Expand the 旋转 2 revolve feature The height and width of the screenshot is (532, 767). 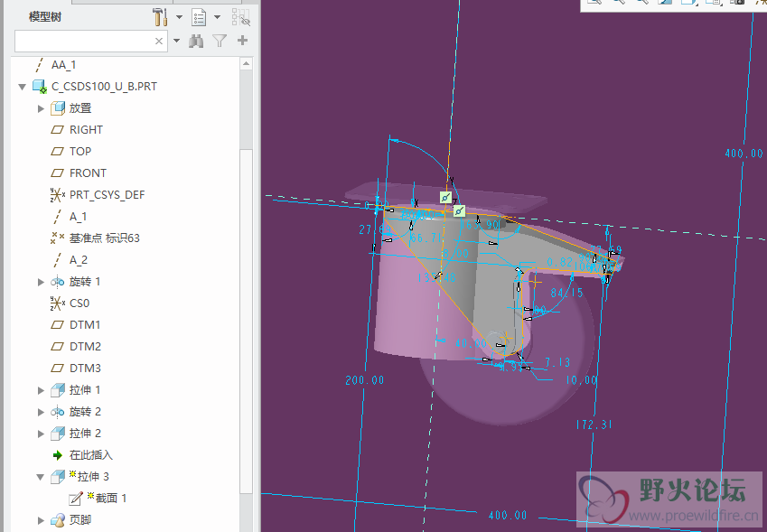pos(41,412)
